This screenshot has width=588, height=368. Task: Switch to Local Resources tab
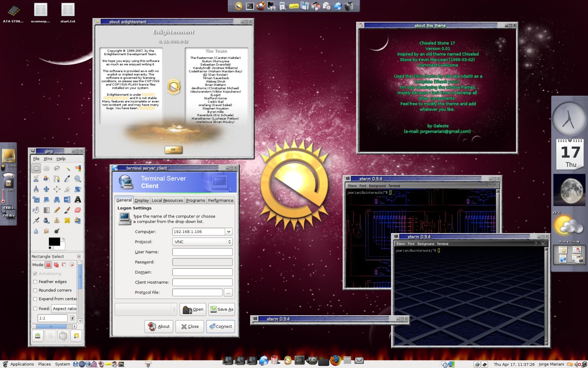tap(167, 200)
